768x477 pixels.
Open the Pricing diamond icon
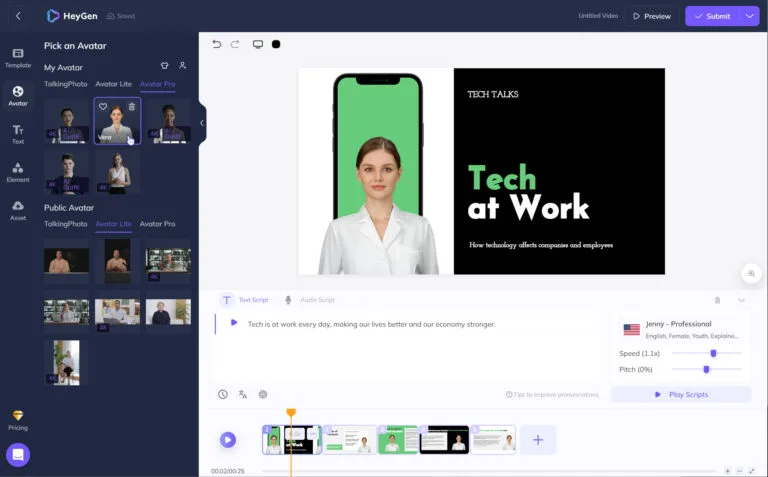point(18,415)
